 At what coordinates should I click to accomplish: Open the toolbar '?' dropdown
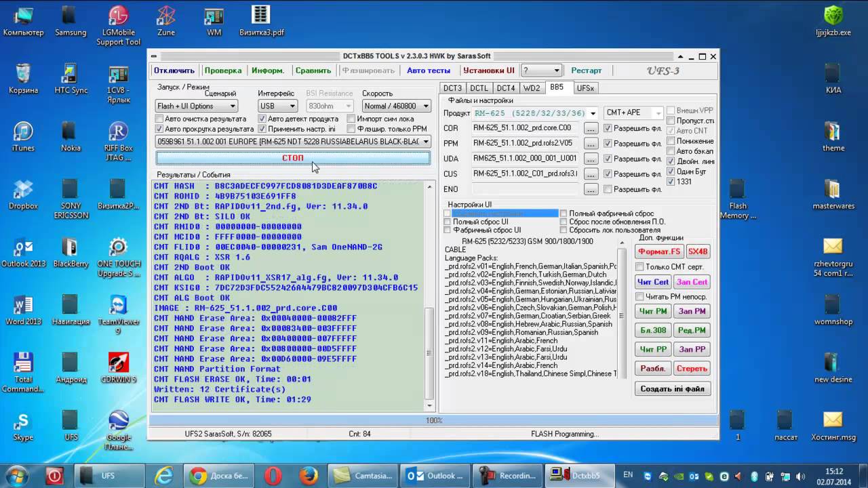pos(541,70)
